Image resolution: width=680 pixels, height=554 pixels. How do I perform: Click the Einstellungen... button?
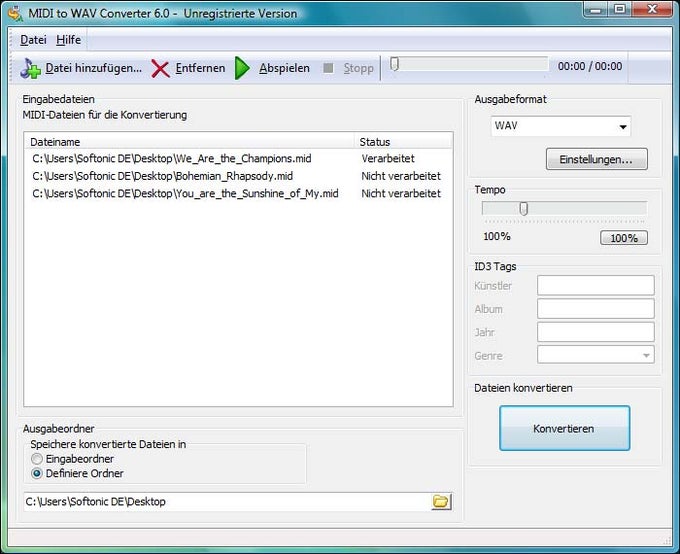click(x=597, y=159)
